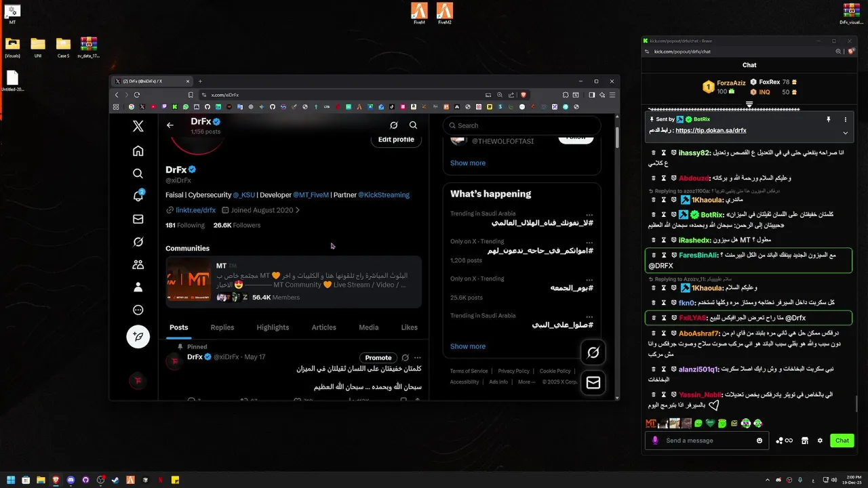868x488 pixels.
Task: Open floating Grok button at bottom right
Action: click(593, 352)
